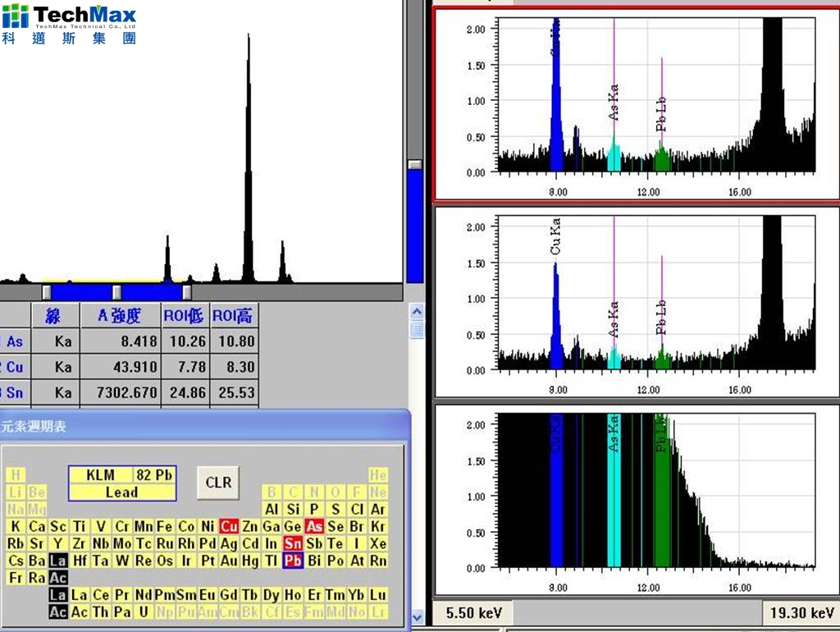Select Br element in periodic table
840x632 pixels.
(357, 526)
